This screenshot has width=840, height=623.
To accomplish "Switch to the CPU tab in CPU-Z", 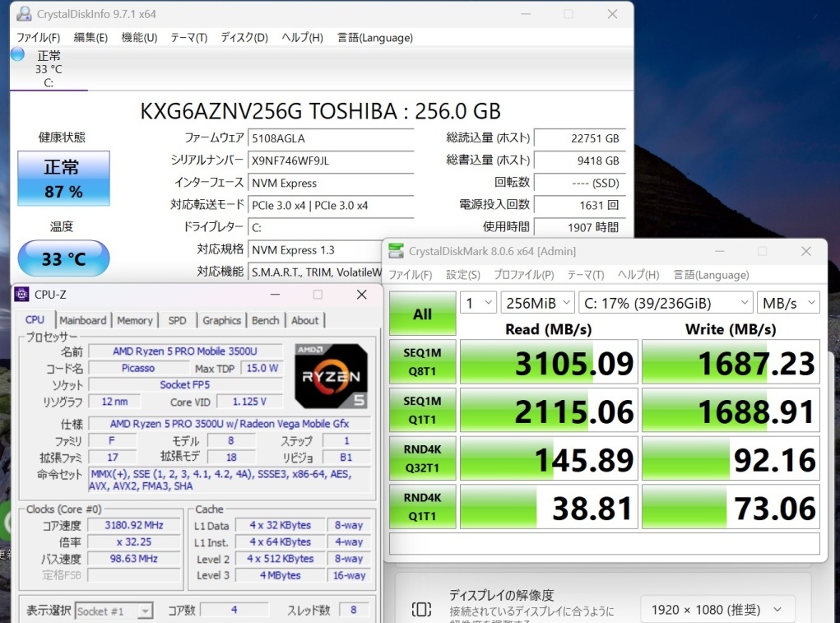I will (x=35, y=320).
